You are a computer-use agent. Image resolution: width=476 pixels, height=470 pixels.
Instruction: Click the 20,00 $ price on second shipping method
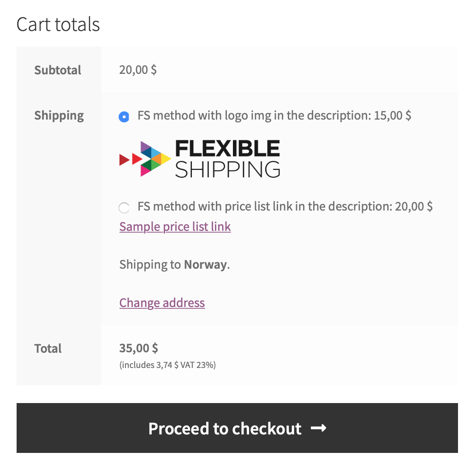click(413, 206)
